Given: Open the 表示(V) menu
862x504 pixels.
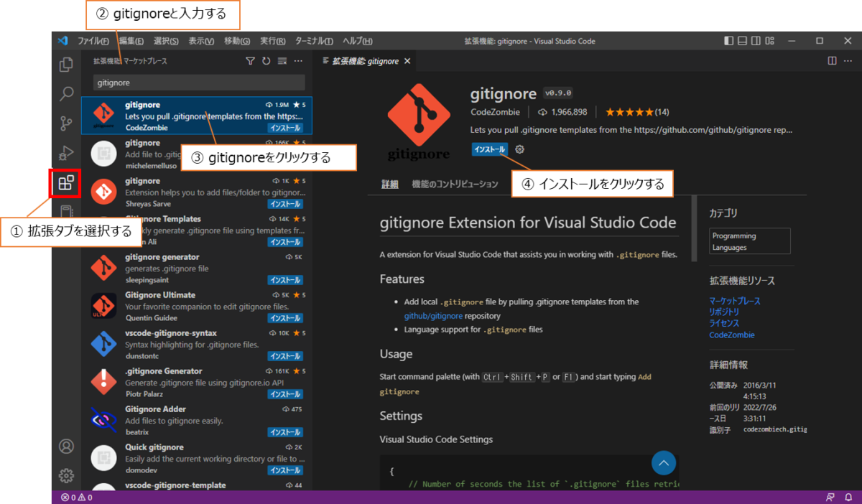Looking at the screenshot, I should coord(201,41).
